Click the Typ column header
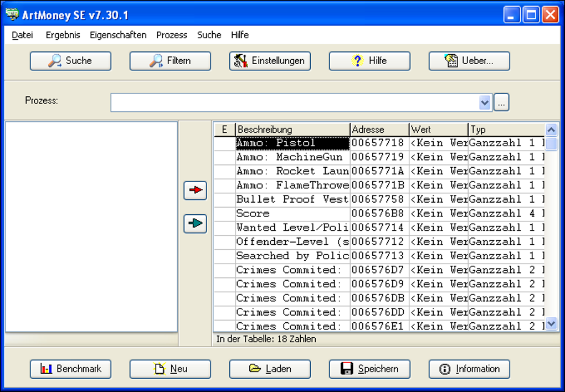565x392 pixels. point(506,130)
